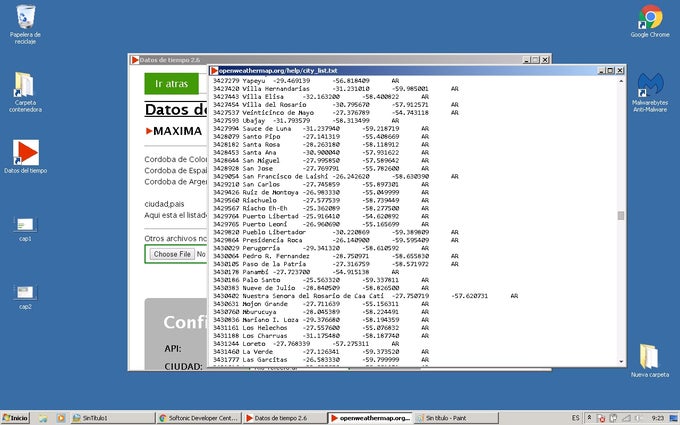Screen dimensions: 680x425
Task: Select the Santa Rosa row
Action: (x=320, y=144)
